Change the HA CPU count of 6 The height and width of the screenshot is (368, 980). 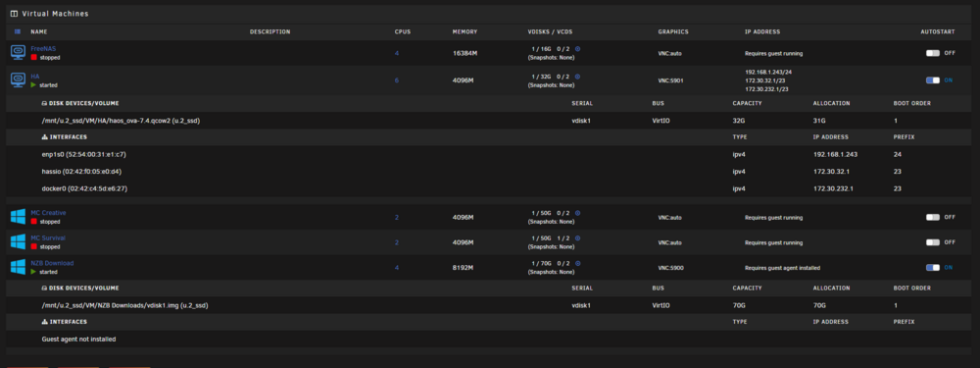pos(396,80)
